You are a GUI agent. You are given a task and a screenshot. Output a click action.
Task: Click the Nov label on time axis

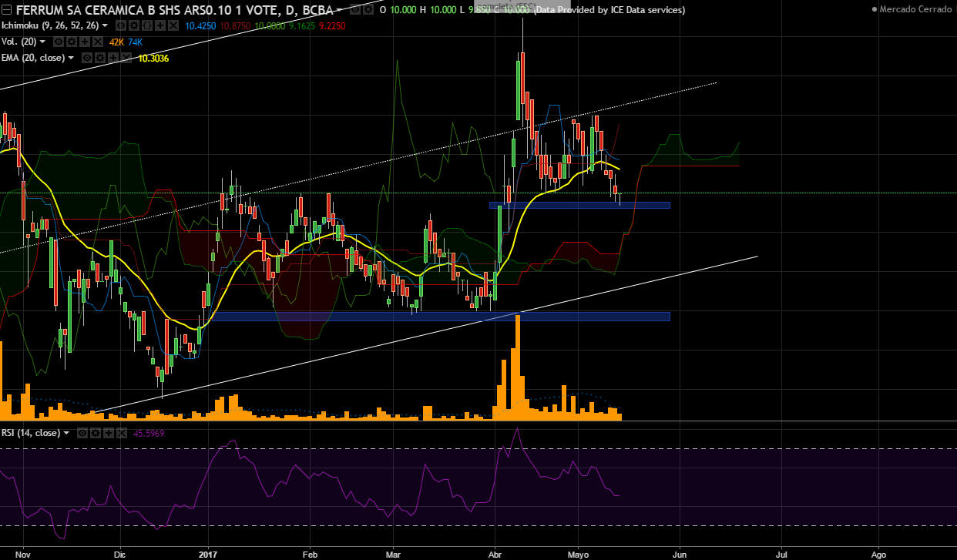(24, 553)
